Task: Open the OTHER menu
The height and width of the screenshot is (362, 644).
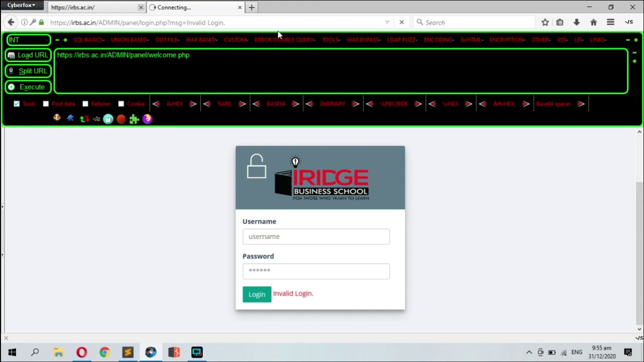Action: pyautogui.click(x=541, y=40)
